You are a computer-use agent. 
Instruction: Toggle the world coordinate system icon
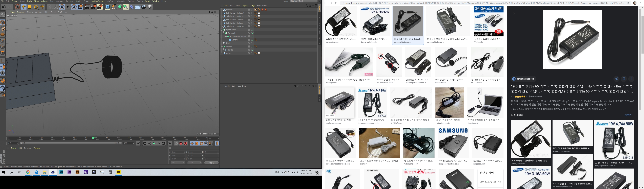coord(80,7)
